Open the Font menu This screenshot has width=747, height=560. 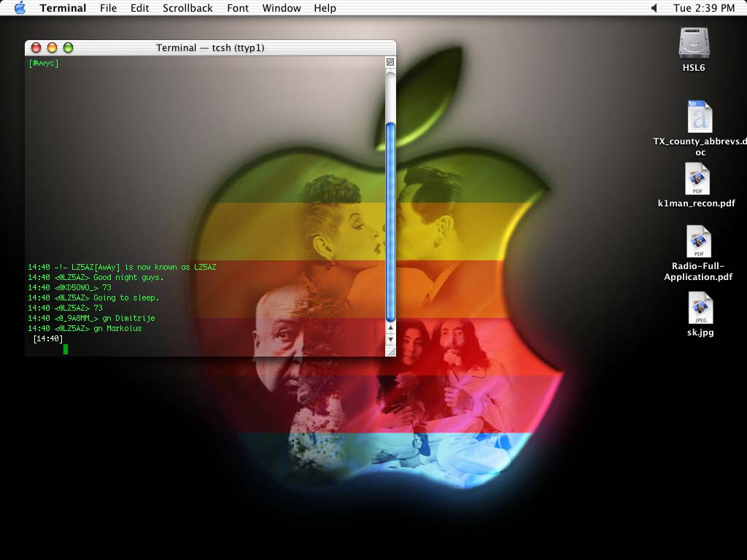238,8
